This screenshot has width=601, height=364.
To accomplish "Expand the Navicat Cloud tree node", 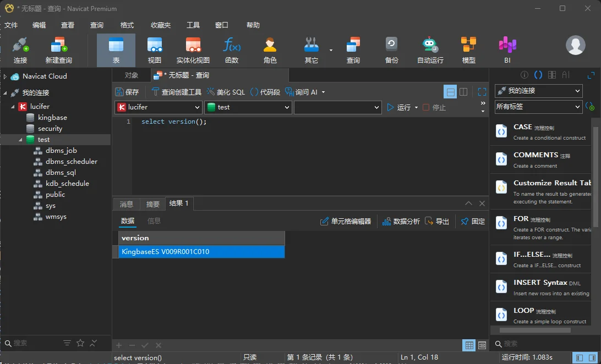I will point(5,76).
